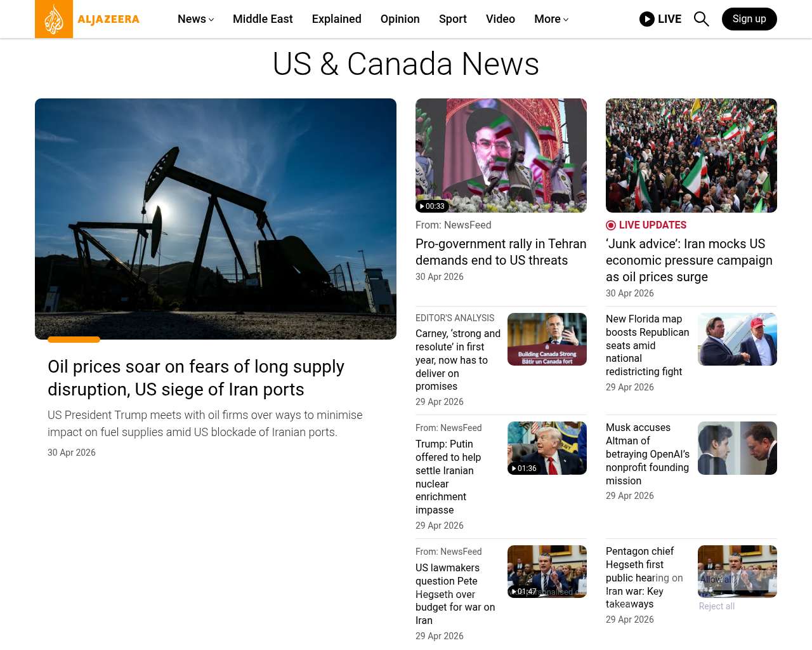Open the Middle East section
This screenshot has width=812, height=650.
263,19
